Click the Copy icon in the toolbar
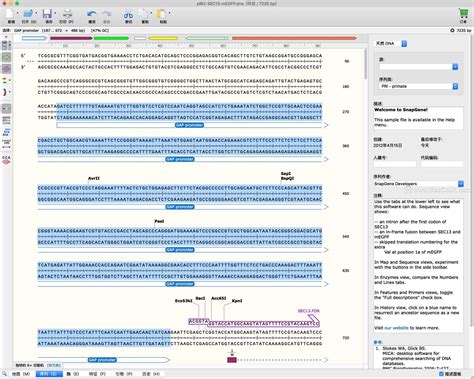The width and height of the screenshot is (474, 379). tap(144, 14)
